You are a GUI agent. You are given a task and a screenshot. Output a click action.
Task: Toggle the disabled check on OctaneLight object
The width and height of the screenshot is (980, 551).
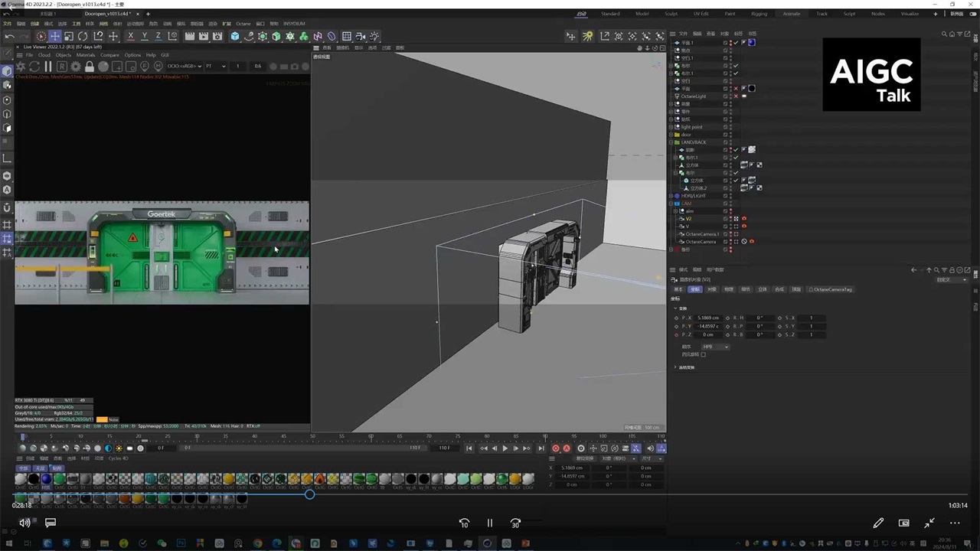click(x=736, y=96)
